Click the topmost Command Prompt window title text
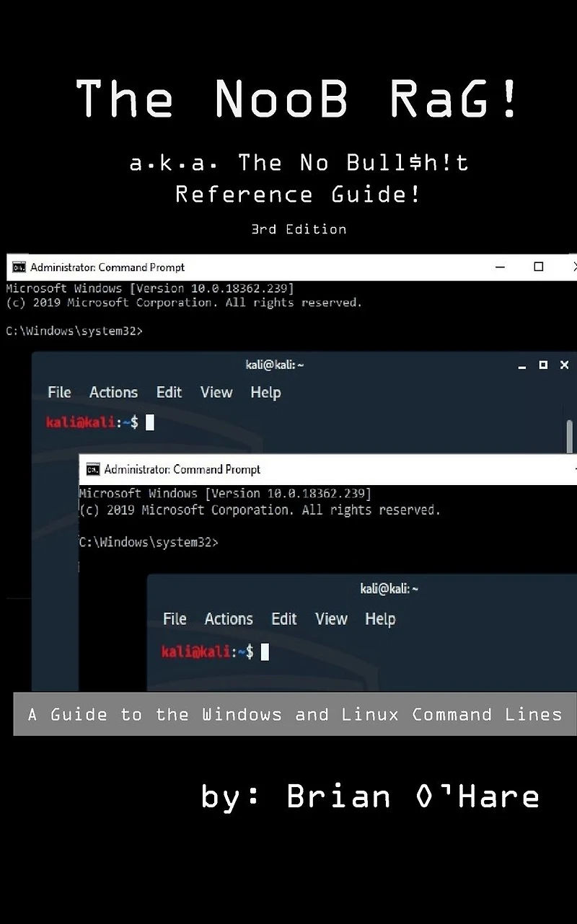The image size is (577, 924). (107, 267)
